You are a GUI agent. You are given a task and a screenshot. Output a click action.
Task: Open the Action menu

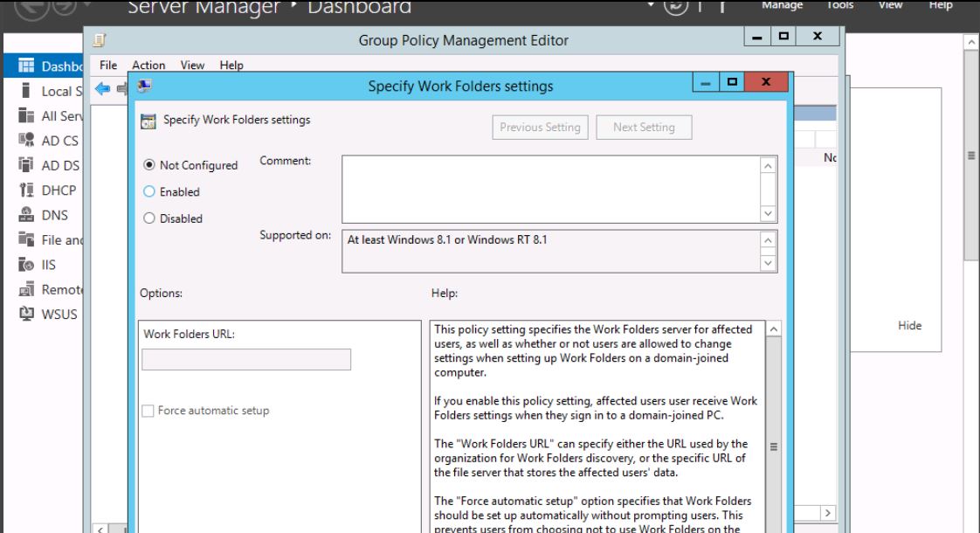[x=148, y=66]
